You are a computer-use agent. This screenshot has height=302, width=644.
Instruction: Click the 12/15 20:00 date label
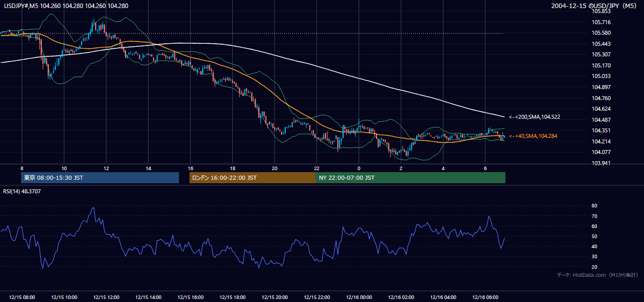click(274, 297)
